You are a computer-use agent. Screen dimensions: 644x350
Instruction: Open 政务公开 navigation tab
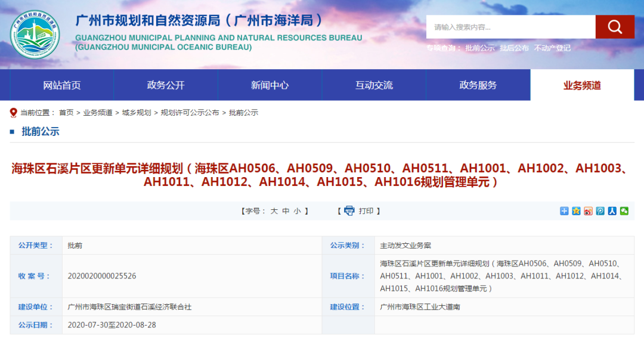point(166,85)
